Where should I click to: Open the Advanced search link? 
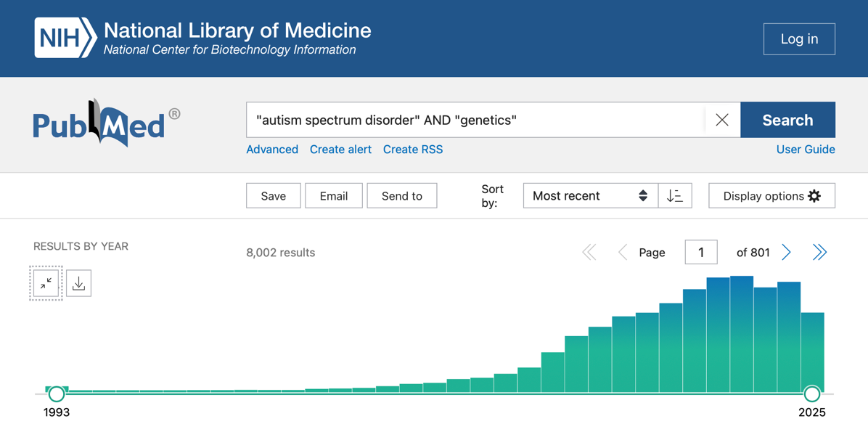[x=272, y=150]
